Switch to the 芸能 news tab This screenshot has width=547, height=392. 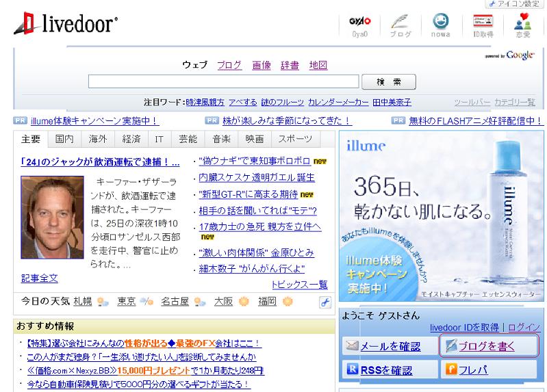[188, 139]
